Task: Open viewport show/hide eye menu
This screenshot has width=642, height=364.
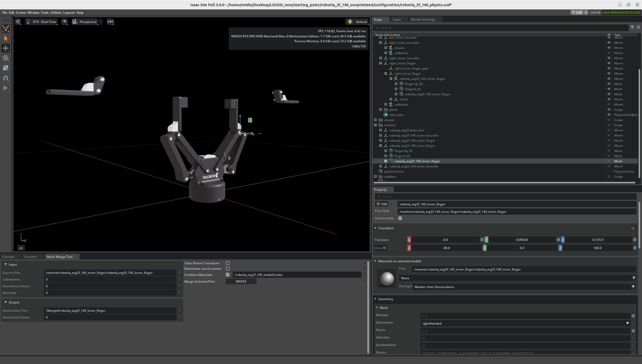Action: tap(64, 22)
